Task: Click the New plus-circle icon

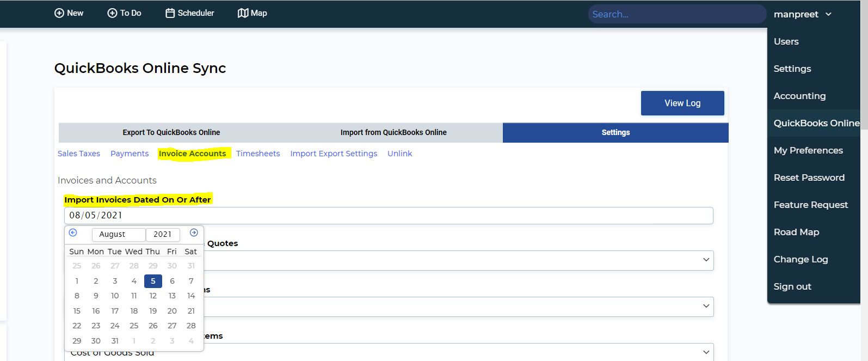Action: point(59,13)
